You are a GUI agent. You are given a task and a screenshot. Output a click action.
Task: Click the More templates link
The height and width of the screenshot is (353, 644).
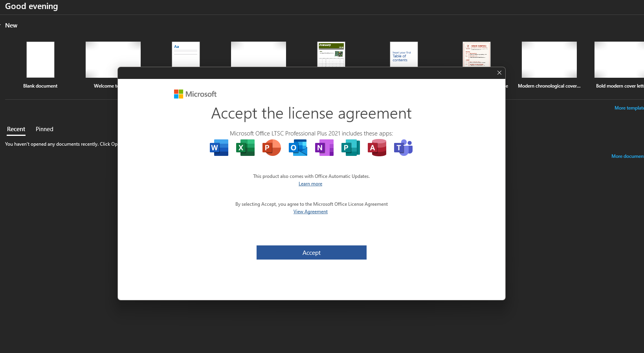pos(629,108)
